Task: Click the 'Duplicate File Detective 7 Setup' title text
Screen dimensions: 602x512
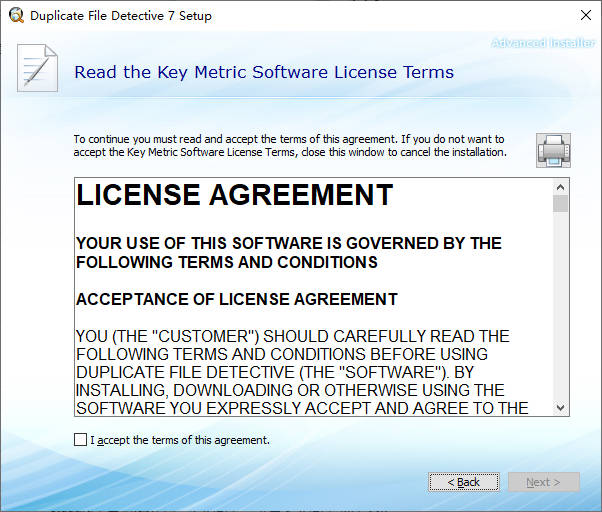Action: coord(121,16)
